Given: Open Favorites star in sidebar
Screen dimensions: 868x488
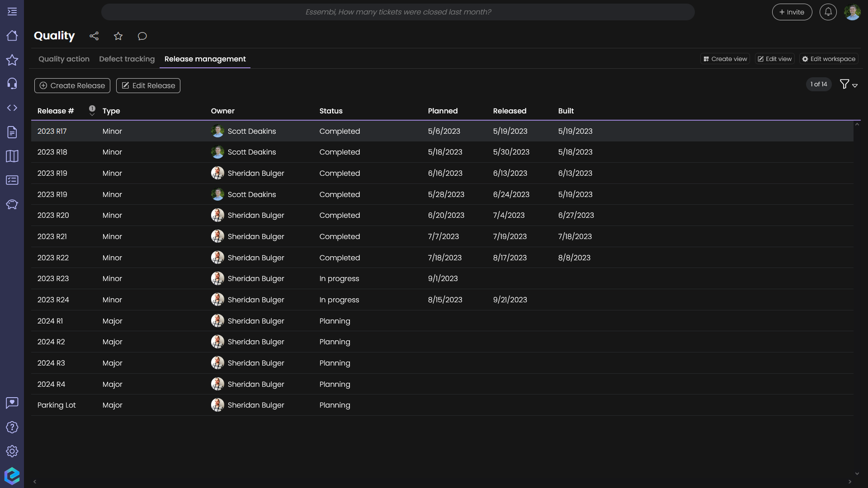Looking at the screenshot, I should coord(12,60).
